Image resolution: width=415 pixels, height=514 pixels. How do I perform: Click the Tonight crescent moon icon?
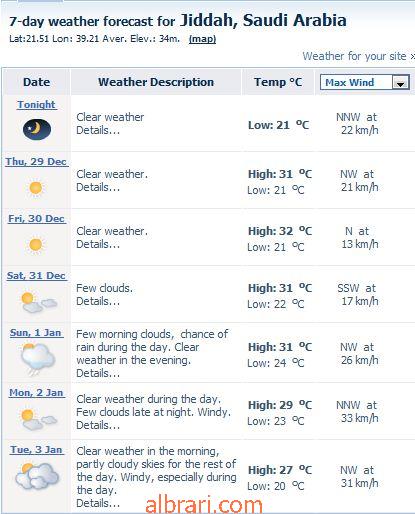(37, 129)
